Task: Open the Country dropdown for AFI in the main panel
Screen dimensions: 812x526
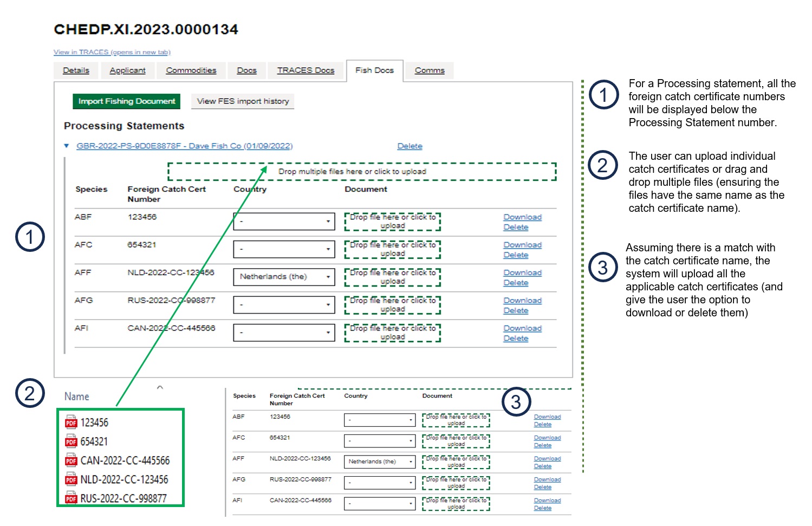Action: click(284, 332)
